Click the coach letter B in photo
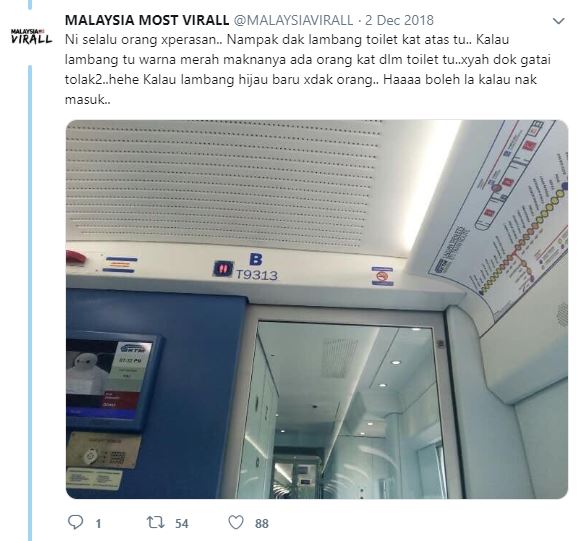 tap(256, 259)
